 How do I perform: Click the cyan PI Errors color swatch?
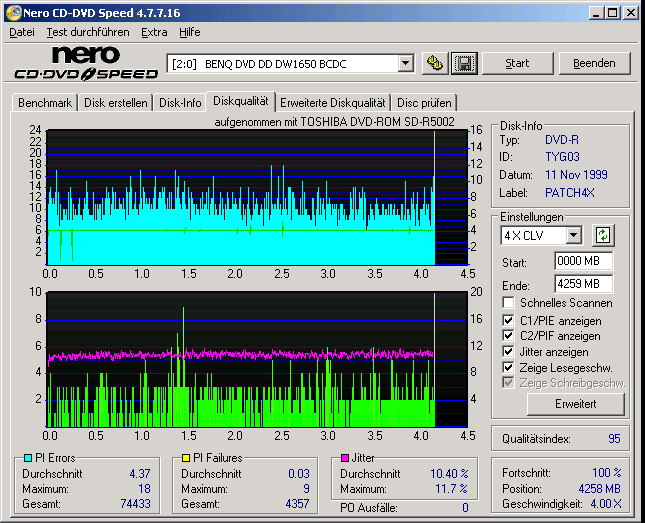click(x=28, y=458)
